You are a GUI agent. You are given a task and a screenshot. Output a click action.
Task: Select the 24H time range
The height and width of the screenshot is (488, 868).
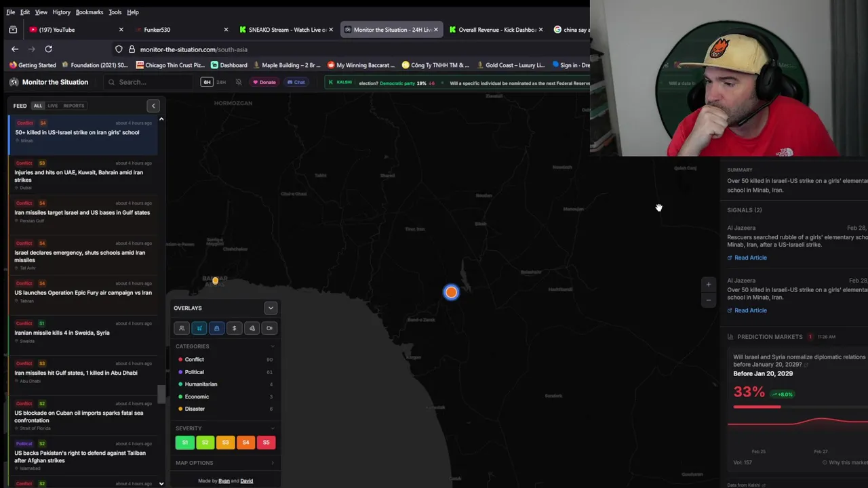pos(221,82)
